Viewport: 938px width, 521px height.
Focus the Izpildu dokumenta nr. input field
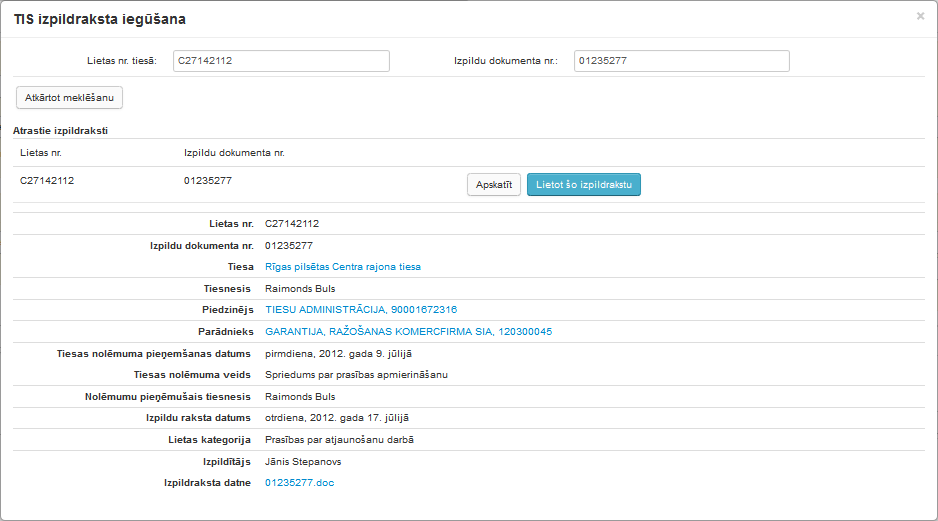coord(681,61)
